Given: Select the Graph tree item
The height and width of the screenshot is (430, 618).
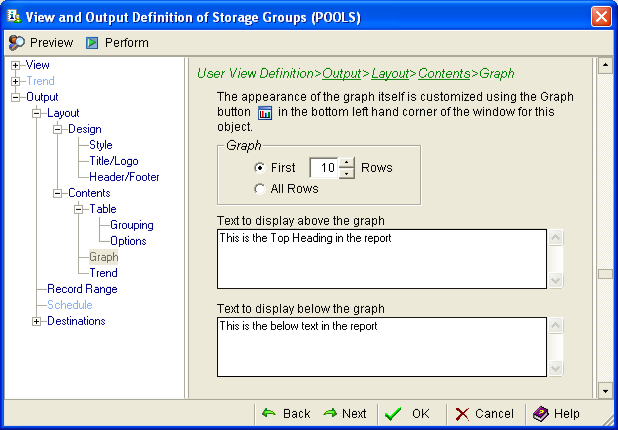Looking at the screenshot, I should tap(103, 257).
